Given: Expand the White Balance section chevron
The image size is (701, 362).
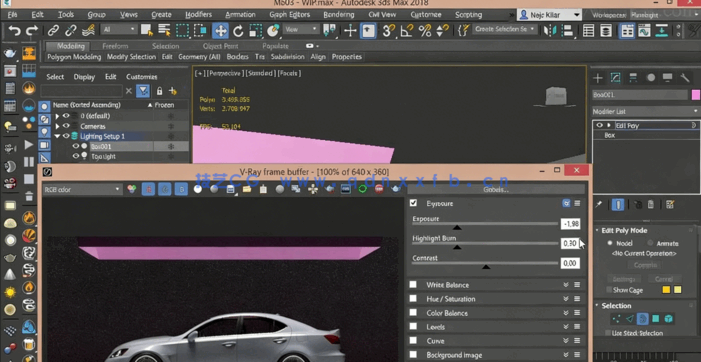Looking at the screenshot, I should (x=566, y=285).
